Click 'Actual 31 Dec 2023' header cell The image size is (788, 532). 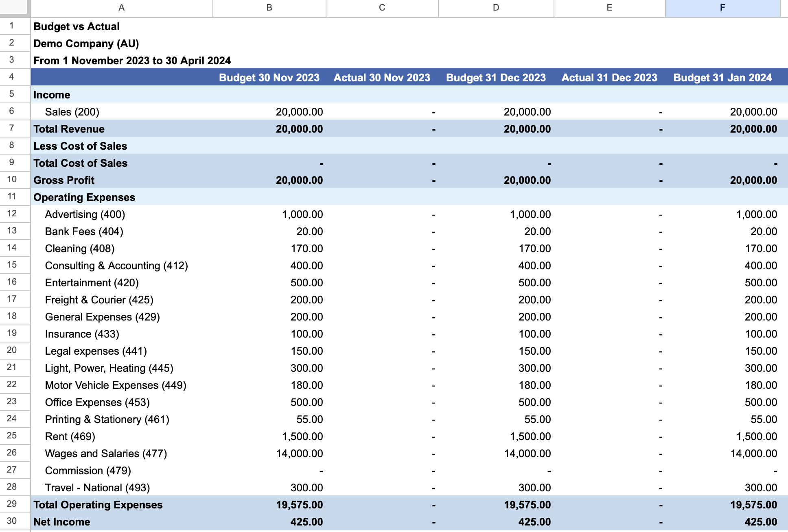(x=609, y=78)
